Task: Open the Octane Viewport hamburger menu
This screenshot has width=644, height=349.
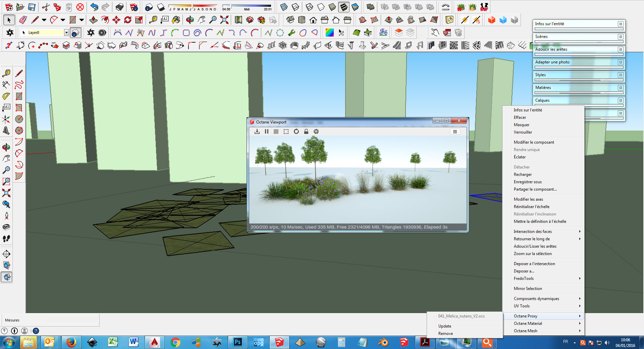Action: (x=455, y=132)
